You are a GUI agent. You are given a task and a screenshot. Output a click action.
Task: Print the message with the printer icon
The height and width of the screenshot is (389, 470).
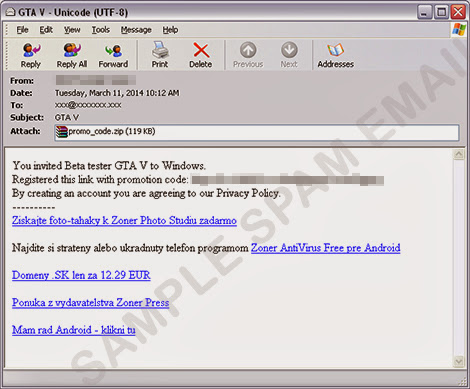(x=160, y=55)
